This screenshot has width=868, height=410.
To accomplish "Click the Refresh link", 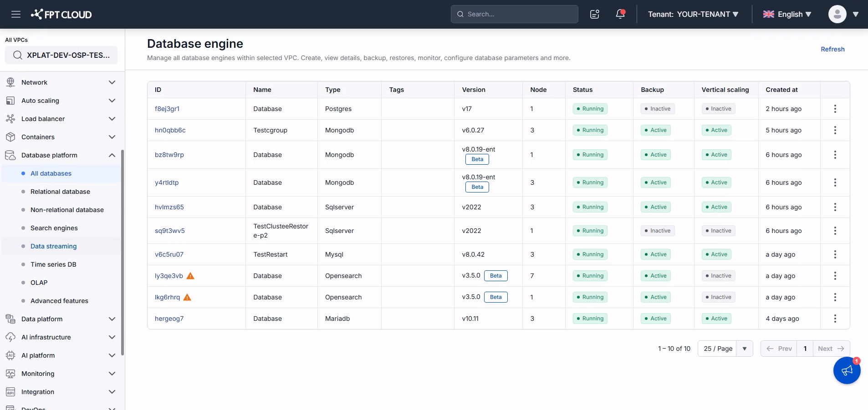I will click(832, 49).
